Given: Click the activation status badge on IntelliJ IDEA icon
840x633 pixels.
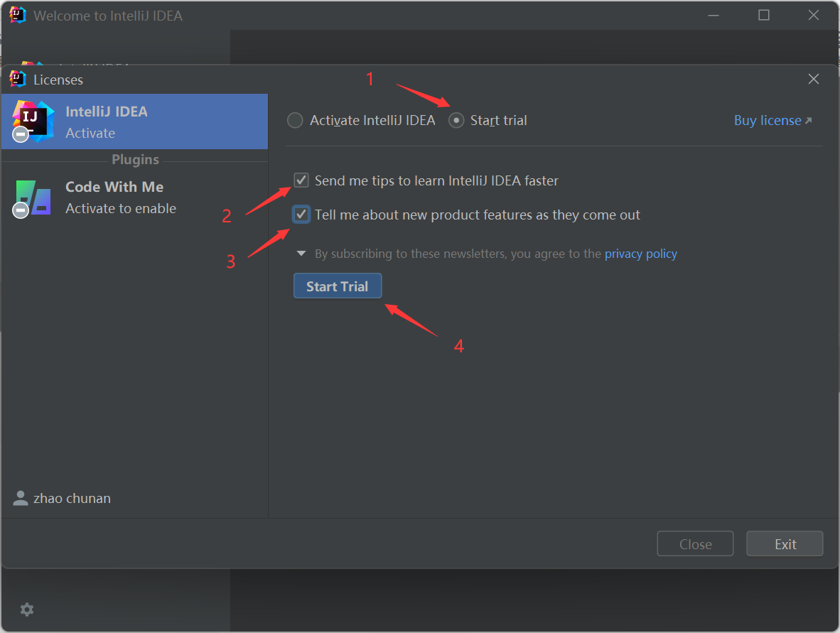Looking at the screenshot, I should (x=19, y=135).
